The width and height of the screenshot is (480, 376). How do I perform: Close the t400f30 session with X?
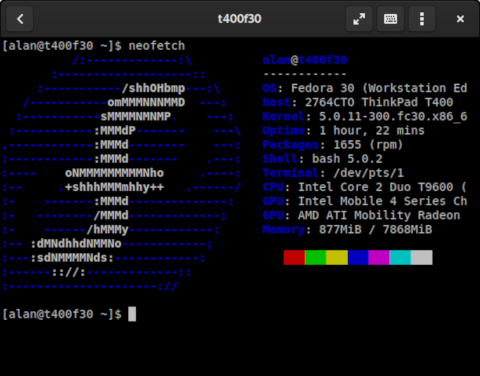460,19
